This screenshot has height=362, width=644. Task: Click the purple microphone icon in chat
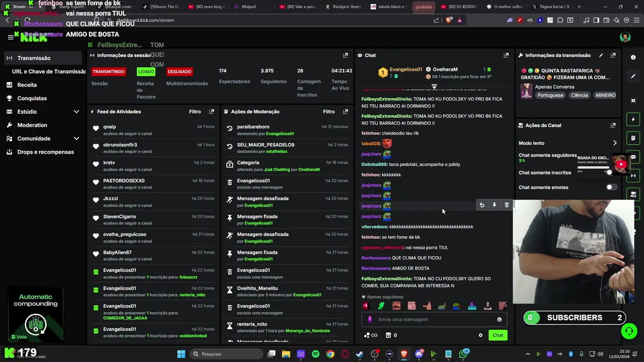click(x=370, y=319)
